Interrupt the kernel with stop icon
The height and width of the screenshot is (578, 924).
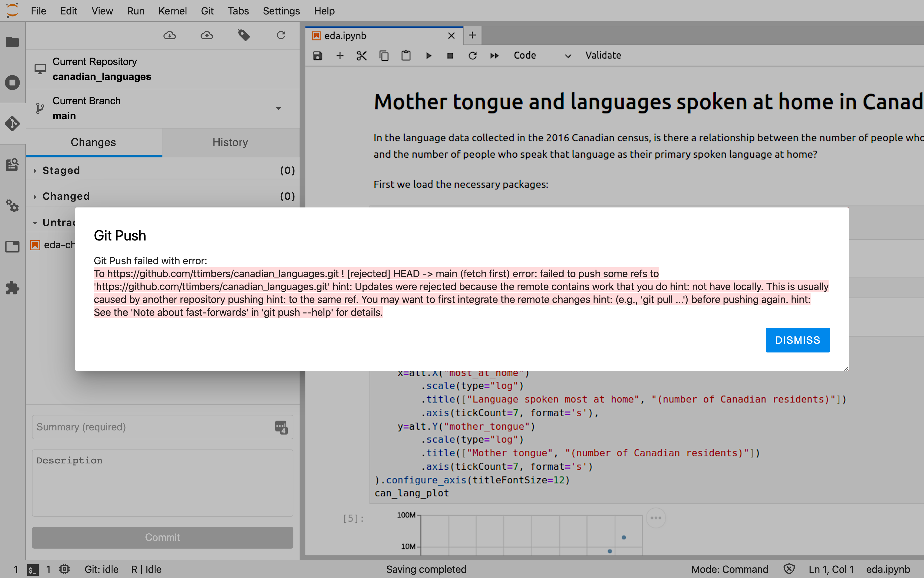(450, 56)
